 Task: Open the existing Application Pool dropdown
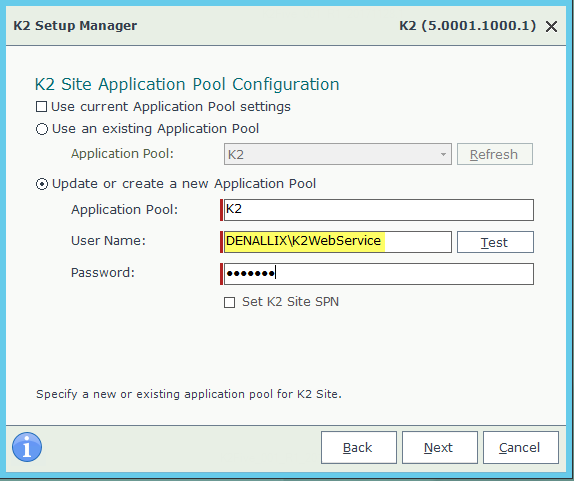[338, 154]
